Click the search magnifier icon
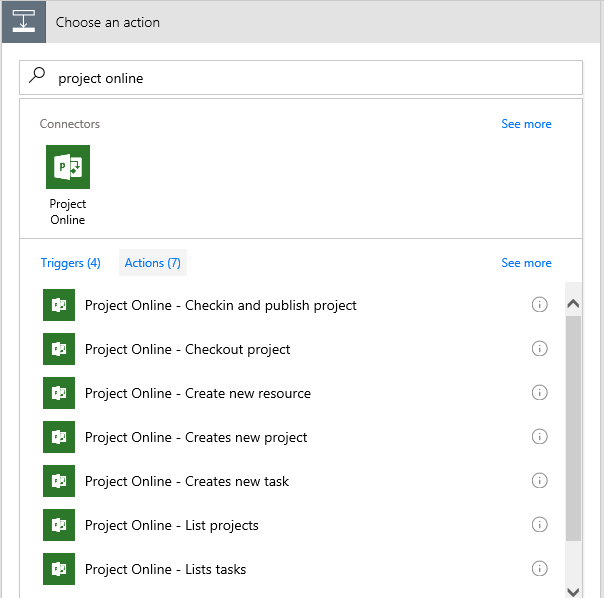The width and height of the screenshot is (604, 598). point(37,75)
